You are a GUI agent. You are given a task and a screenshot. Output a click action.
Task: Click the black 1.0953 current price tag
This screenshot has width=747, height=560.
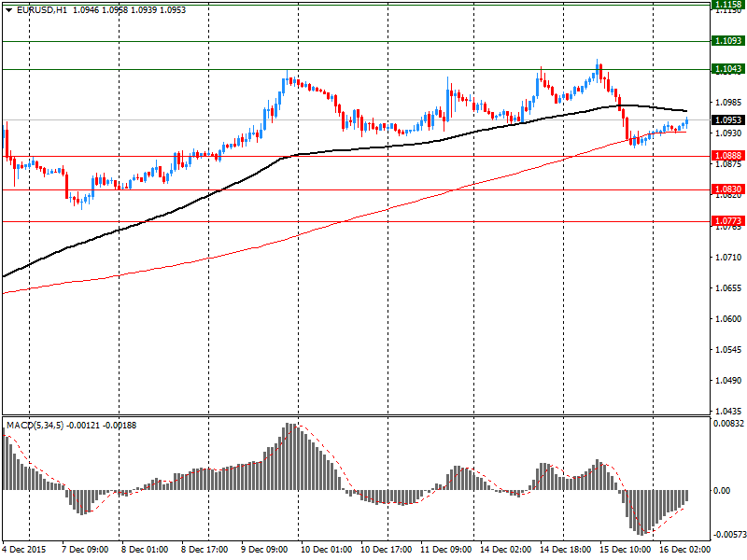pyautogui.click(x=728, y=120)
